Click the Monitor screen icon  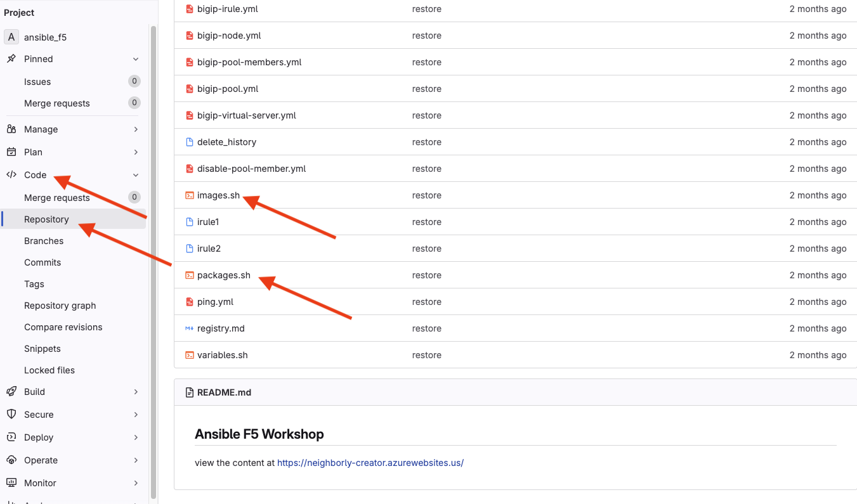(11, 483)
